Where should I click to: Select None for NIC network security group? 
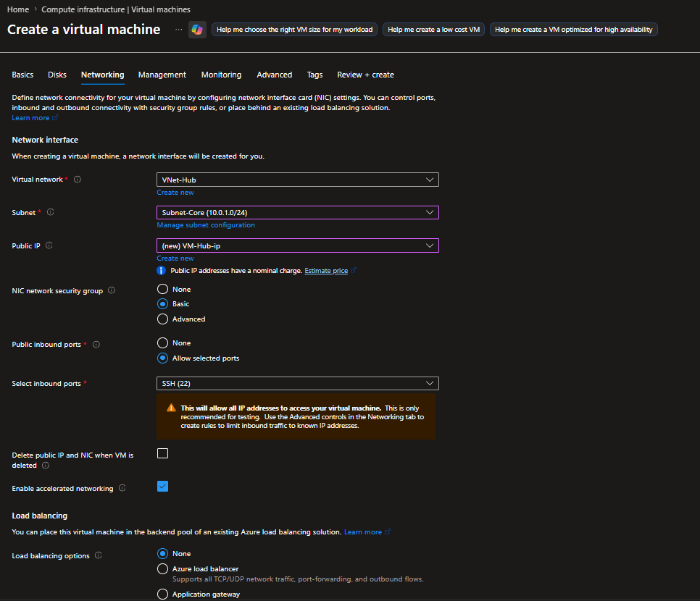tap(162, 289)
